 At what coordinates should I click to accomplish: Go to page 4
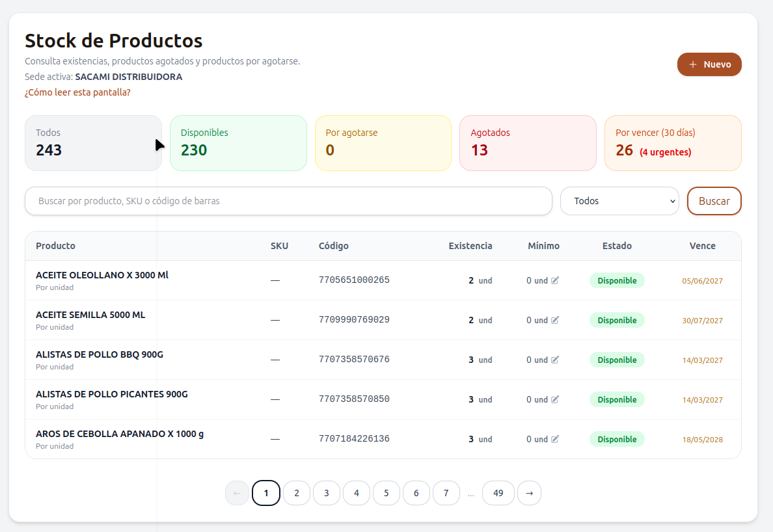pyautogui.click(x=357, y=493)
